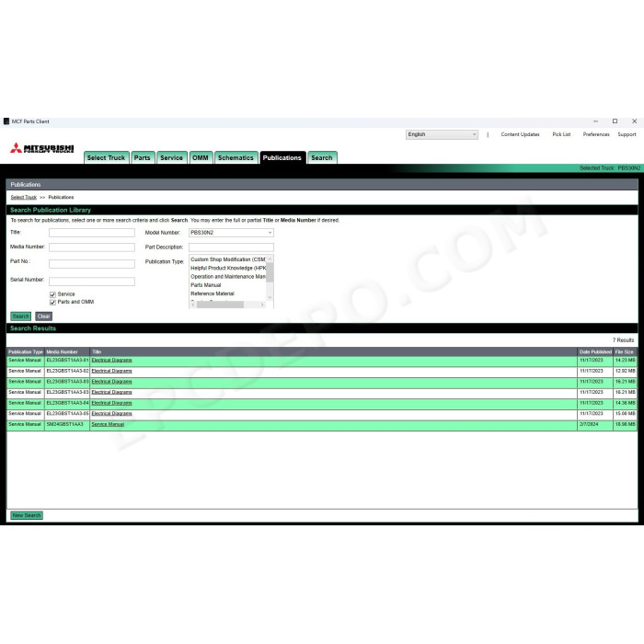Click the 14.36 MB file size cell
This screenshot has width=644, height=644.
(x=625, y=403)
